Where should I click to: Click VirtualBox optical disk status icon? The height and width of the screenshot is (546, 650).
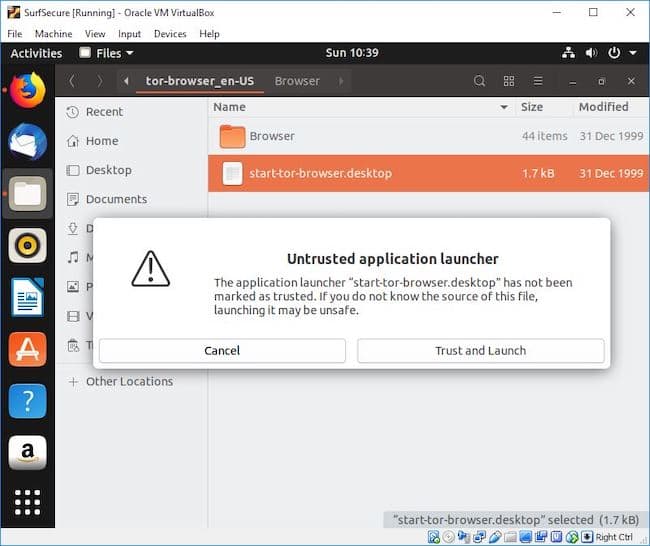click(449, 537)
